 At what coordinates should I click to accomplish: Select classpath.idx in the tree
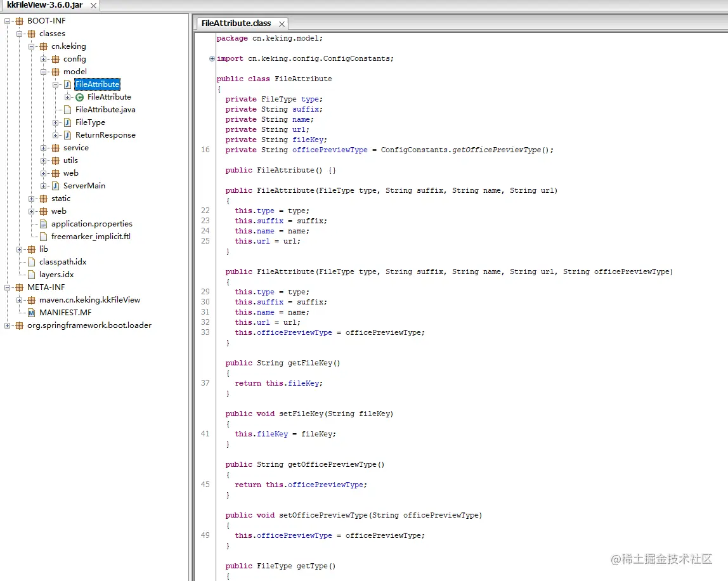coord(63,262)
